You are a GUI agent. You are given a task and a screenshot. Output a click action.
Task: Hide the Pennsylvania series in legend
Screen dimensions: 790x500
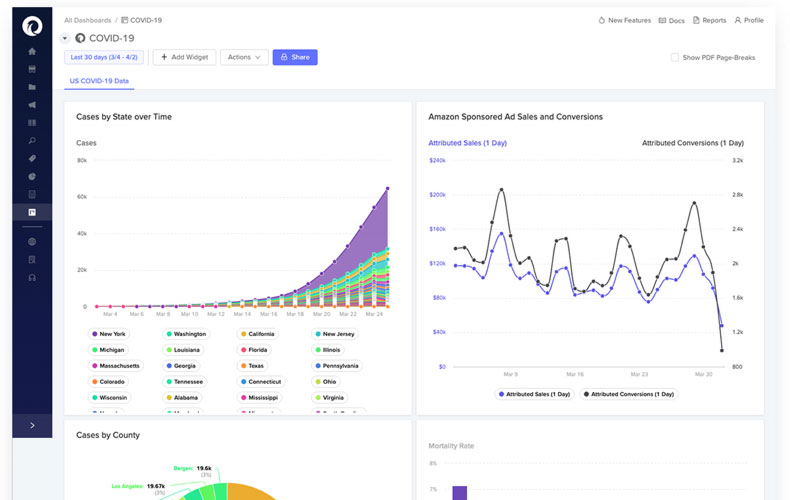tap(337, 365)
